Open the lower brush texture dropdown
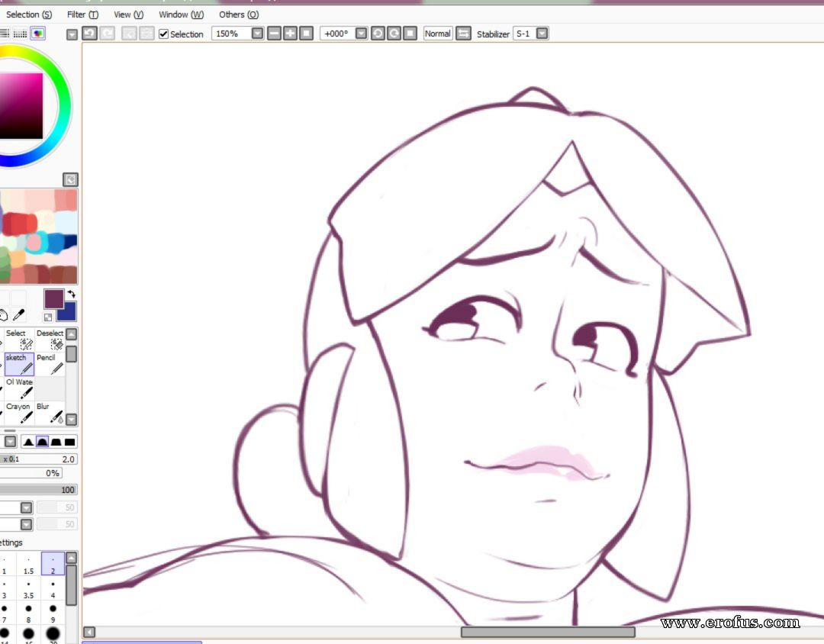This screenshot has height=644, width=824. click(26, 524)
